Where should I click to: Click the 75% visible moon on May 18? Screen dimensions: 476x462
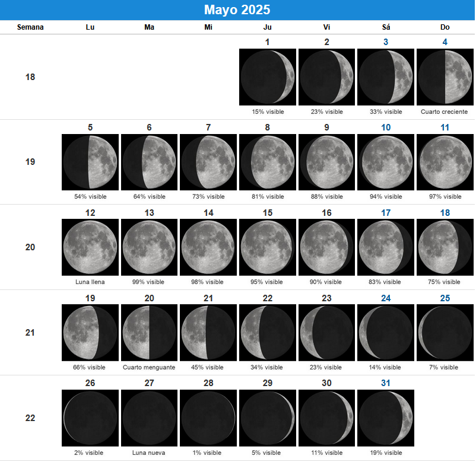(445, 247)
